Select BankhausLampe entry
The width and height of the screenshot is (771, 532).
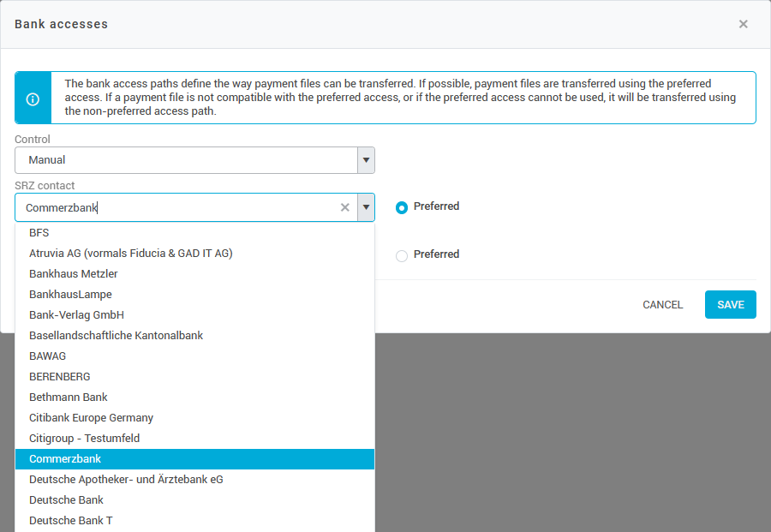(x=70, y=294)
